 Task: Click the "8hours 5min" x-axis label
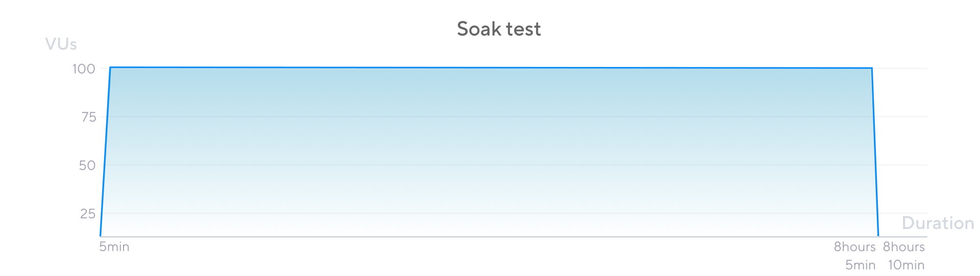coord(855,256)
